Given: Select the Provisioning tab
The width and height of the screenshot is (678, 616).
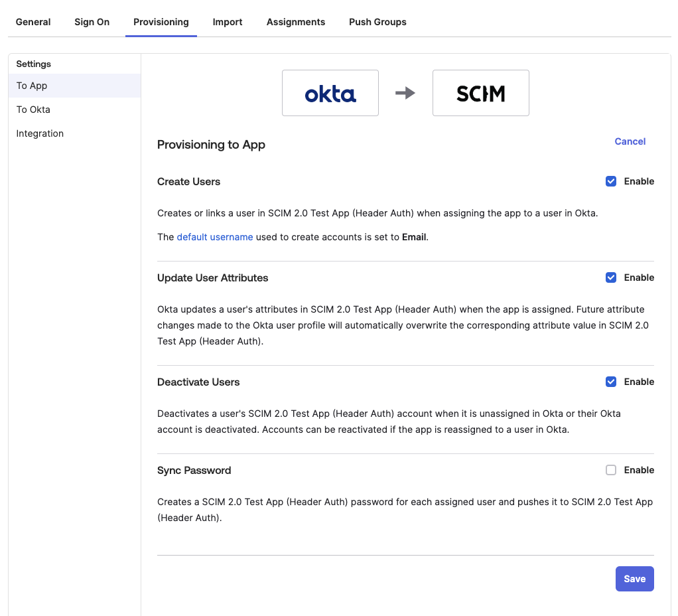Looking at the screenshot, I should (161, 21).
